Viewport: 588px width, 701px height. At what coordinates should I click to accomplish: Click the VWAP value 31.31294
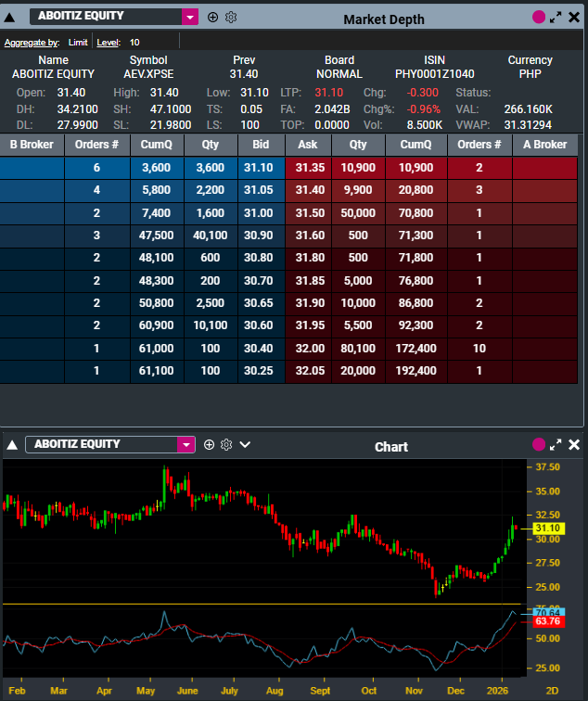pos(528,125)
